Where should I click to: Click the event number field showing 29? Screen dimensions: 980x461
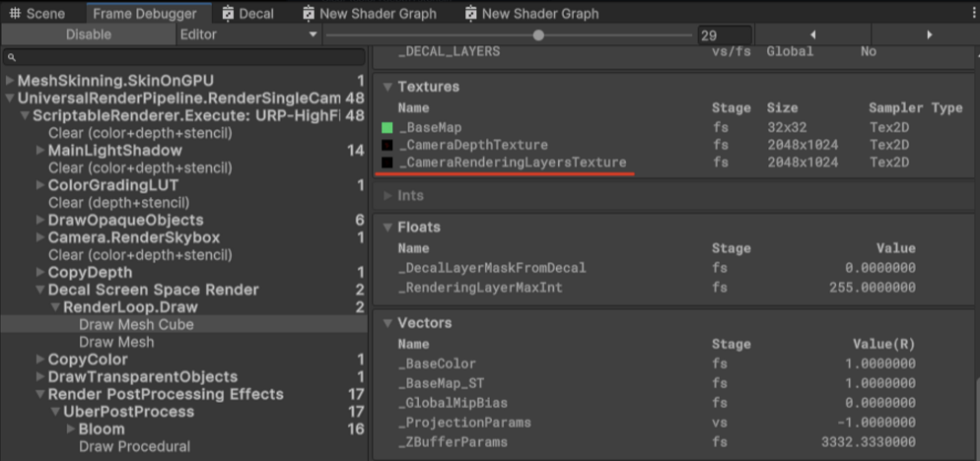tap(725, 35)
